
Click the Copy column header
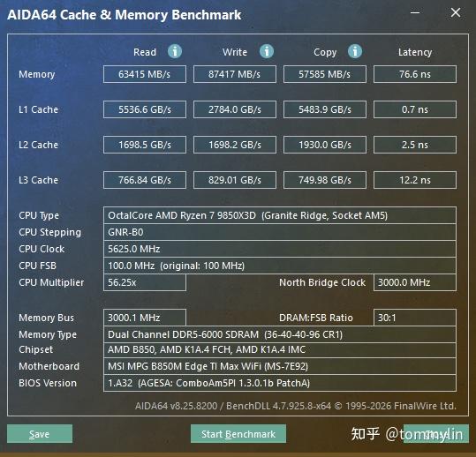click(x=325, y=52)
